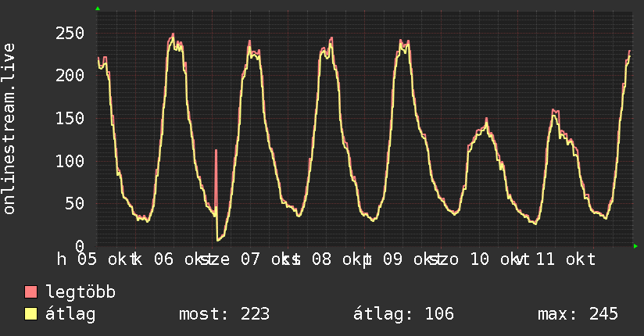This screenshot has height=336, width=644.
Task: Click the legtöbb legend label
Action: (x=80, y=291)
